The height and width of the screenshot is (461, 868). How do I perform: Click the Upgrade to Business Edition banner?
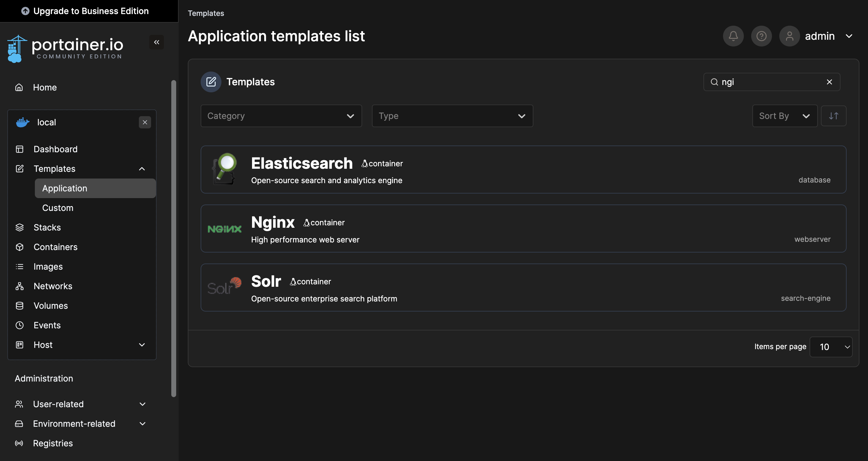point(89,11)
